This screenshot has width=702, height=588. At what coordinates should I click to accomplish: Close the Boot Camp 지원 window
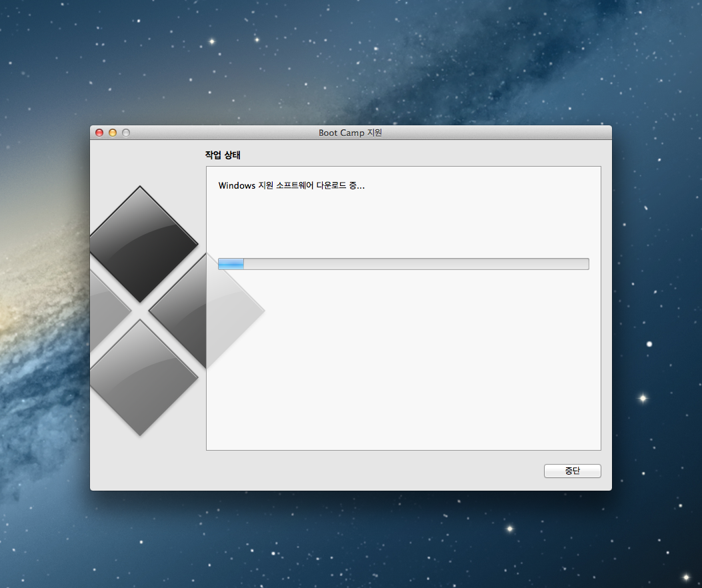point(99,133)
